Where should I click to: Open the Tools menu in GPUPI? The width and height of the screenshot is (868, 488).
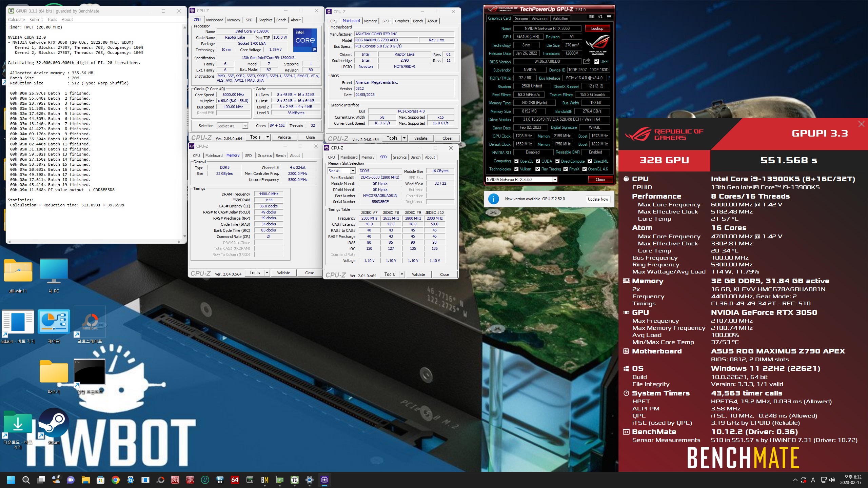pos(52,20)
